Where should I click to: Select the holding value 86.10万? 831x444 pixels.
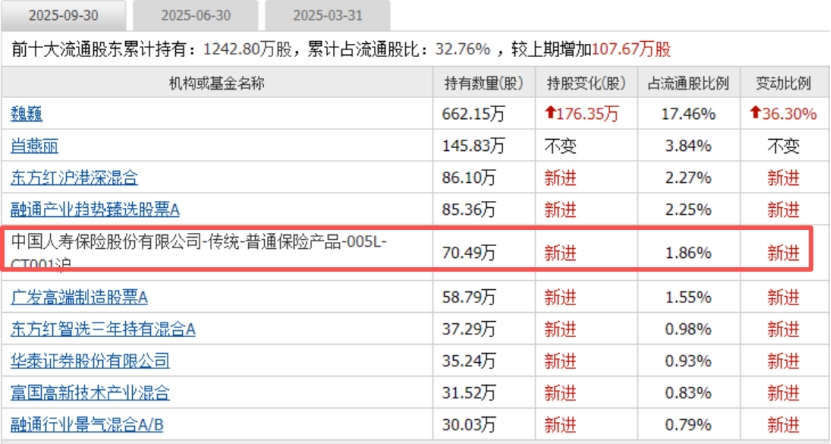469,177
